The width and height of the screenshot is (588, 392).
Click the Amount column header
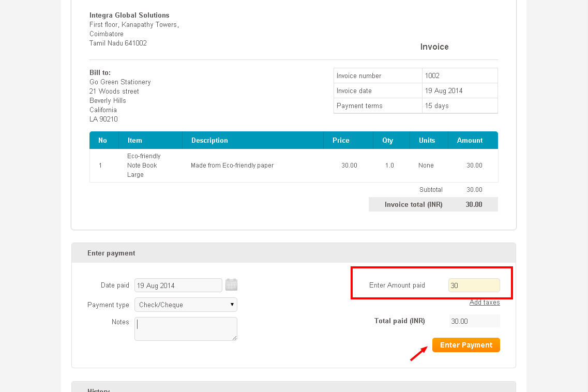pyautogui.click(x=473, y=140)
